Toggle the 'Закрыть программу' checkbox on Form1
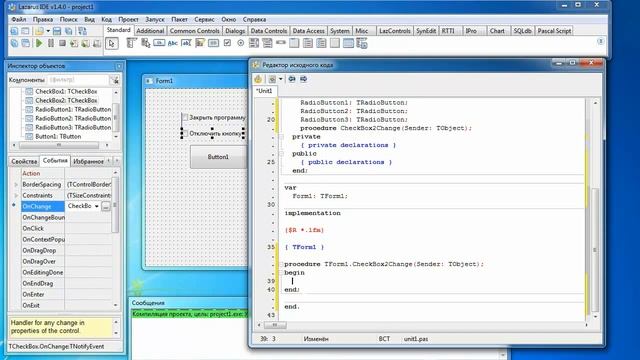The height and width of the screenshot is (360, 640). tap(185, 118)
